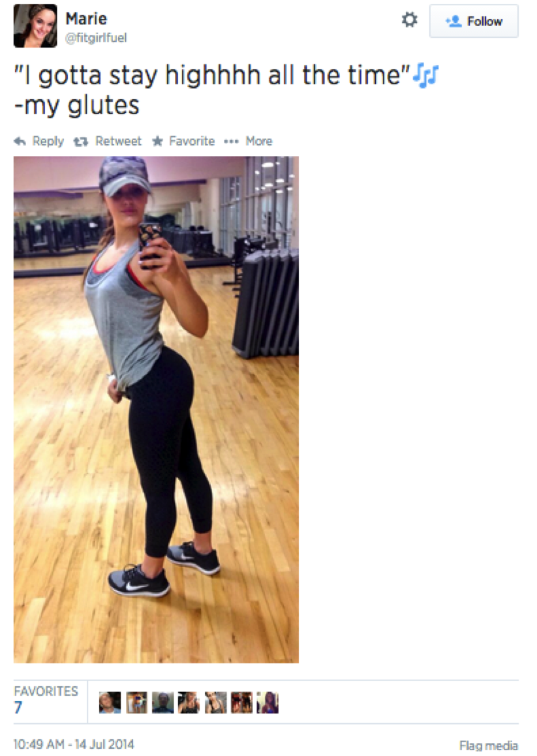Image resolution: width=537 pixels, height=756 pixels.
Task: Open the @fitgirlfuel handle link
Action: [x=96, y=38]
